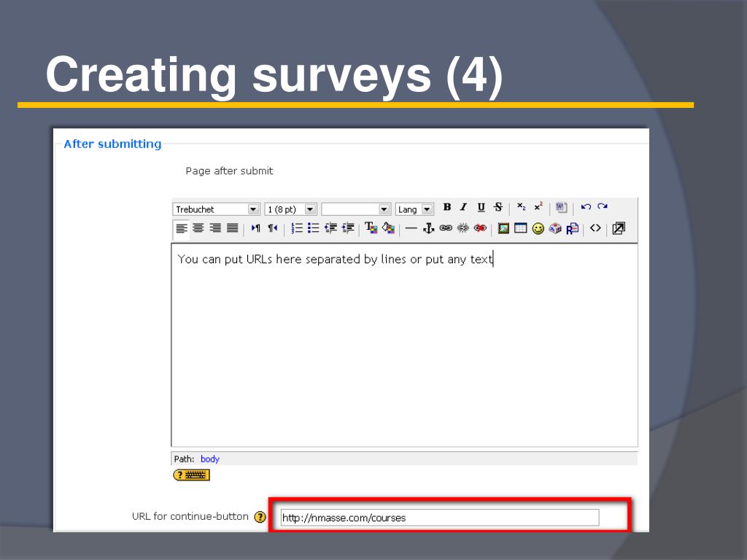Decrease the indent
Image resolution: width=747 pixels, height=560 pixels.
330,228
